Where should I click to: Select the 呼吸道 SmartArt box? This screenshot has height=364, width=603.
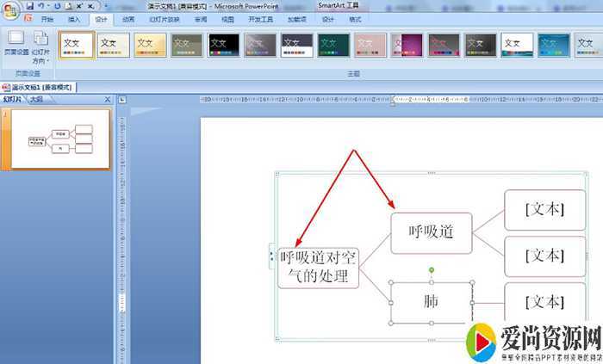pos(431,232)
